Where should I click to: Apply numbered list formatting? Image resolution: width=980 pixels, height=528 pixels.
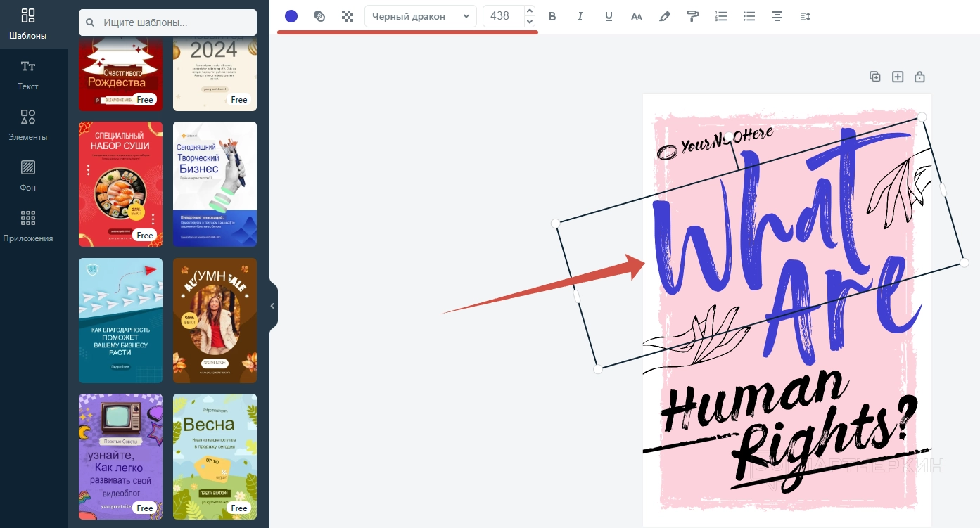[x=721, y=16]
